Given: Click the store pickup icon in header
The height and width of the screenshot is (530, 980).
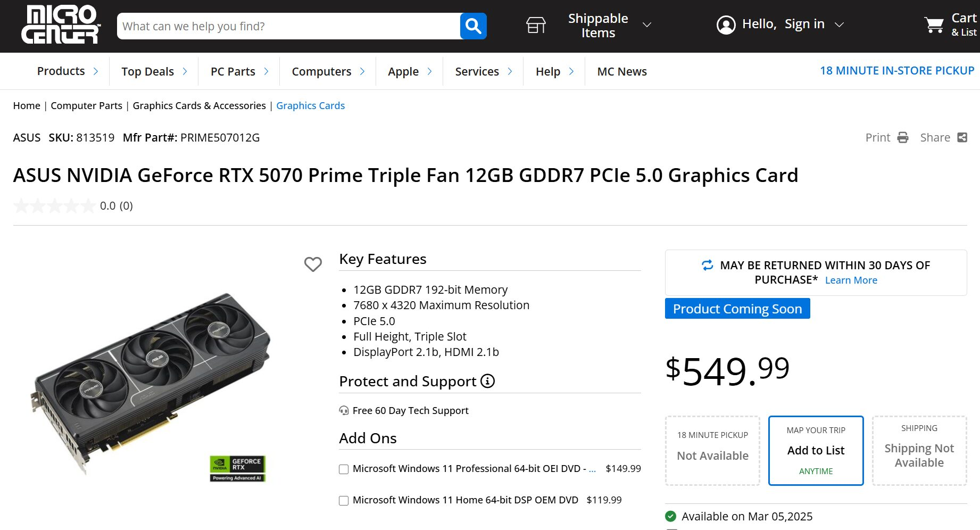Looking at the screenshot, I should click(536, 25).
